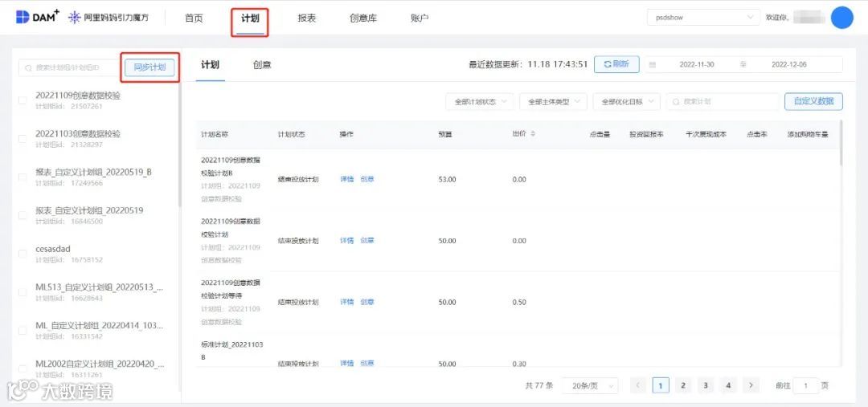This screenshot has height=407, width=868.
Task: Click the 53.00 budget value
Action: tap(448, 179)
